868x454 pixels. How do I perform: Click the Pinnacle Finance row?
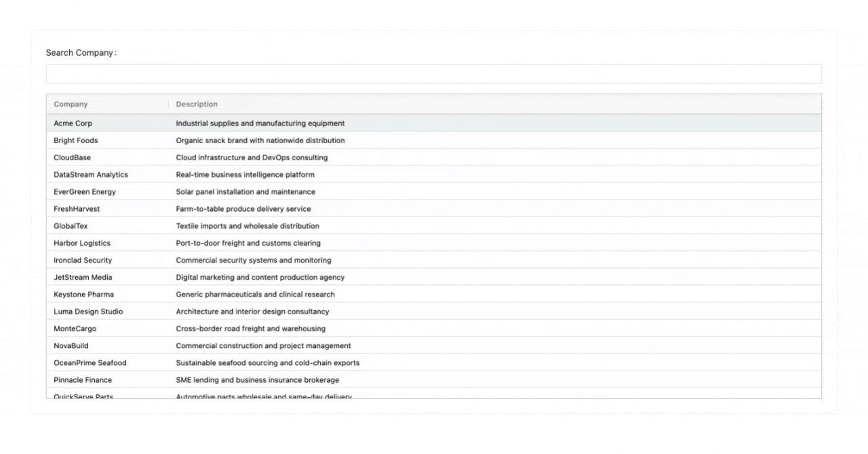click(x=83, y=380)
